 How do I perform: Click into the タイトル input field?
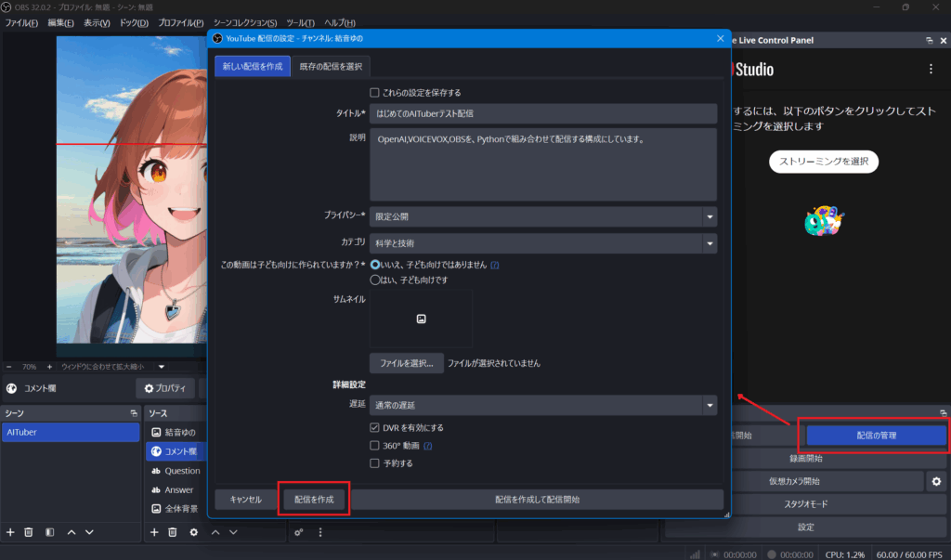(542, 113)
